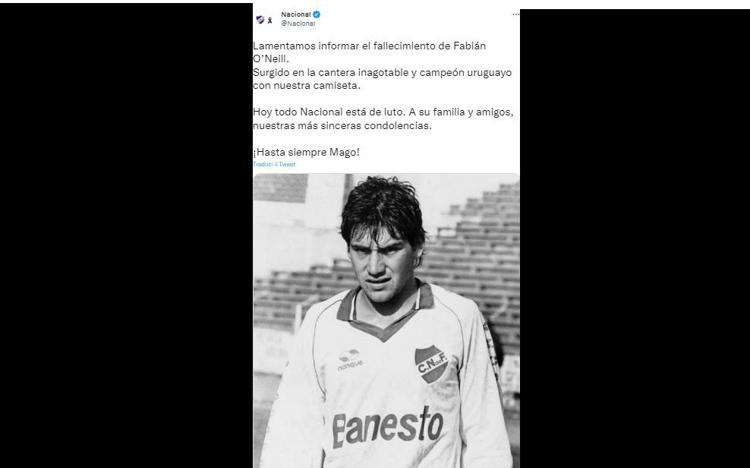This screenshot has width=750, height=468.
Task: Click the tweet line mentioning Fabián O'Neill
Action: click(x=369, y=52)
